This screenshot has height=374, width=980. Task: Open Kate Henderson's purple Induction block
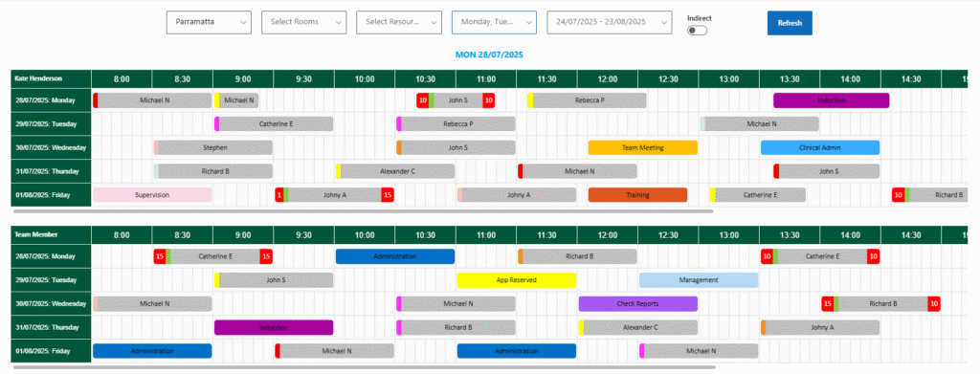pyautogui.click(x=832, y=100)
